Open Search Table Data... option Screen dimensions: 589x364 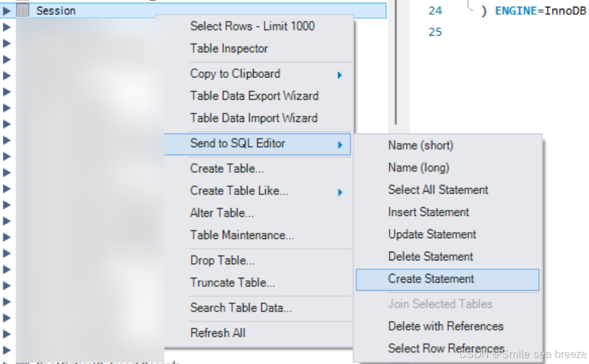[241, 307]
